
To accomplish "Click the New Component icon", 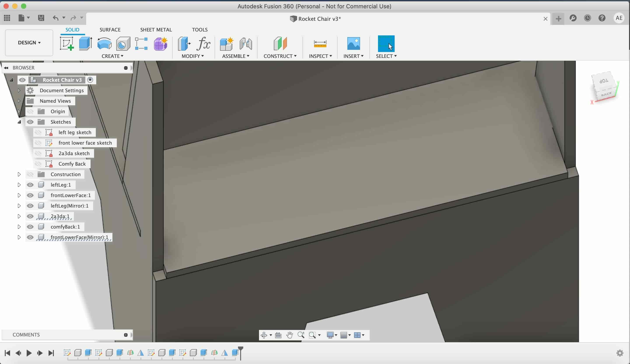I will [226, 44].
